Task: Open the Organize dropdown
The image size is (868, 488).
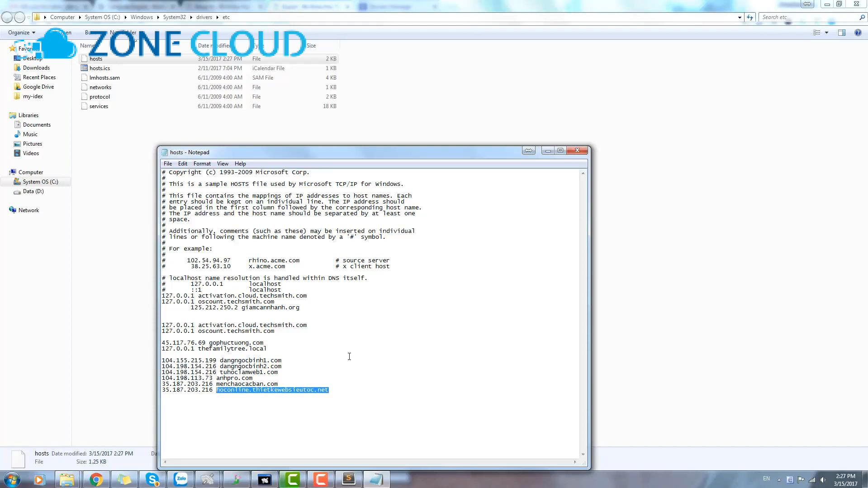Action: 21,33
